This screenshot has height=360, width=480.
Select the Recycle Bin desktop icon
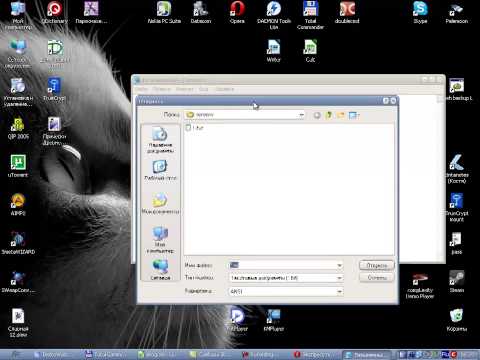coord(457,320)
